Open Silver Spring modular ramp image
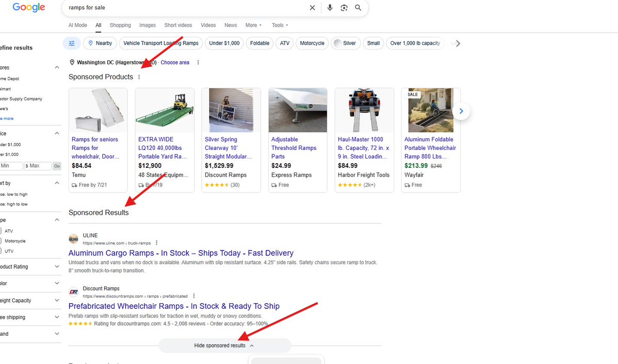 [x=231, y=110]
